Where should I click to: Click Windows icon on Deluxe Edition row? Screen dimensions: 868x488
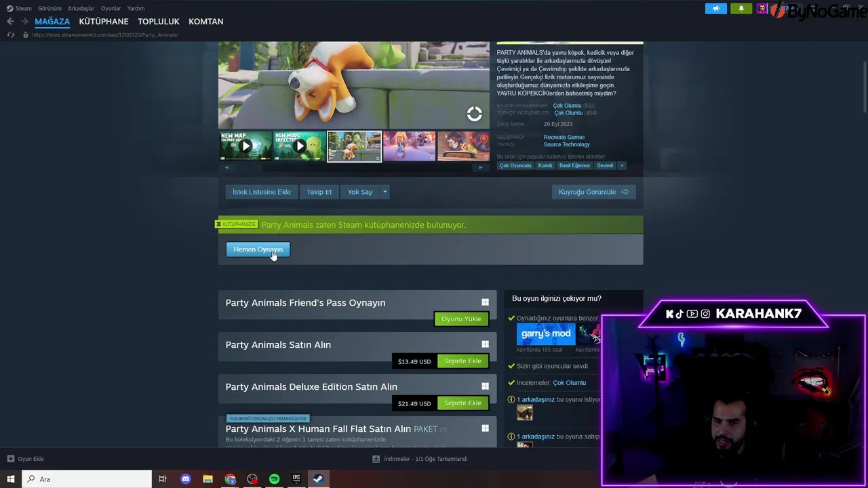pos(485,386)
